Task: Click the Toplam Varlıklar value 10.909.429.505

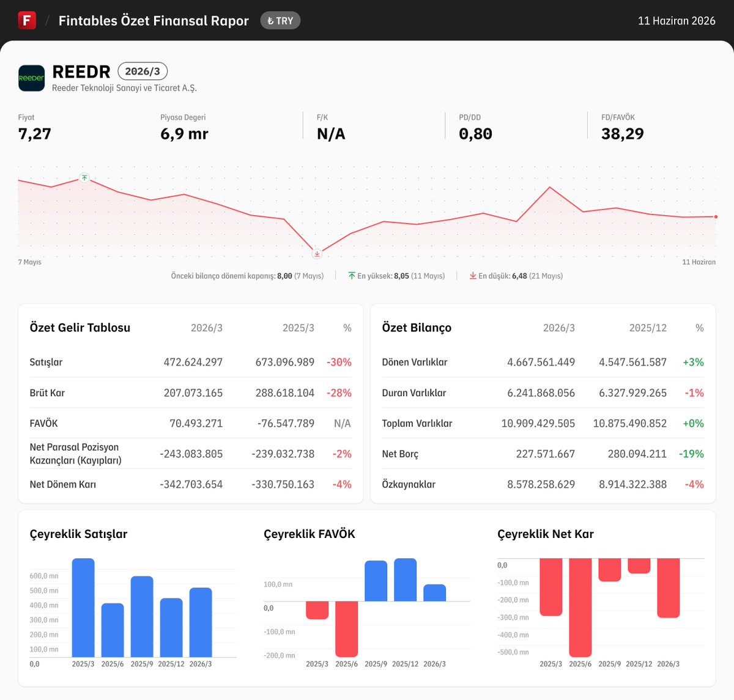Action: [538, 423]
